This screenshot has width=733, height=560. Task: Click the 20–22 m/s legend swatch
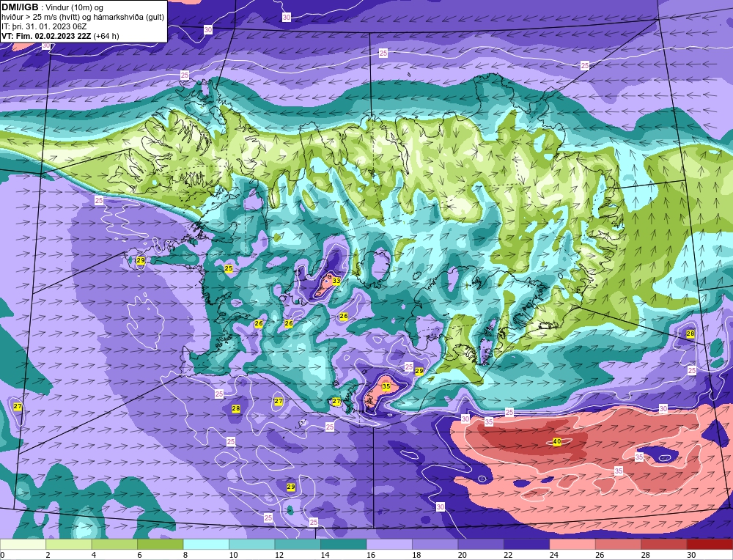coord(481,544)
